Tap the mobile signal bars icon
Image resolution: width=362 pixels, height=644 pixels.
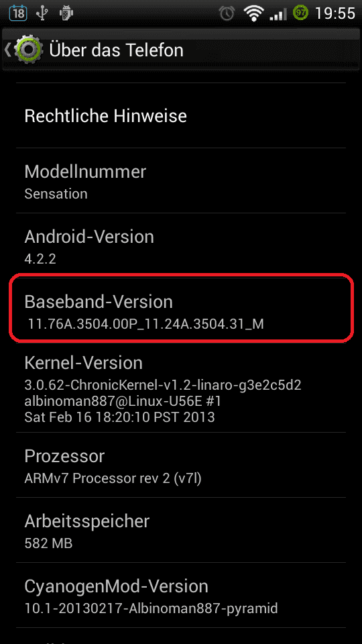click(278, 14)
